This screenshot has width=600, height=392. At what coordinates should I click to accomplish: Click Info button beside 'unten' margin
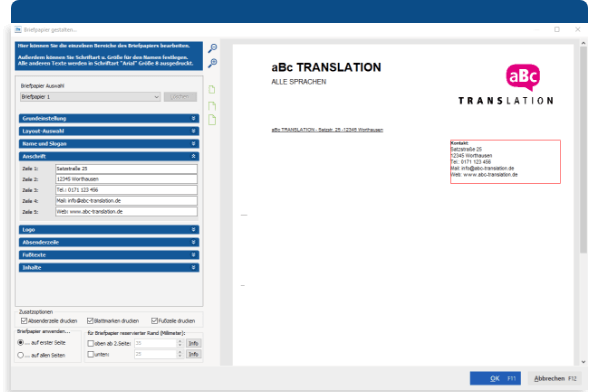pyautogui.click(x=194, y=354)
